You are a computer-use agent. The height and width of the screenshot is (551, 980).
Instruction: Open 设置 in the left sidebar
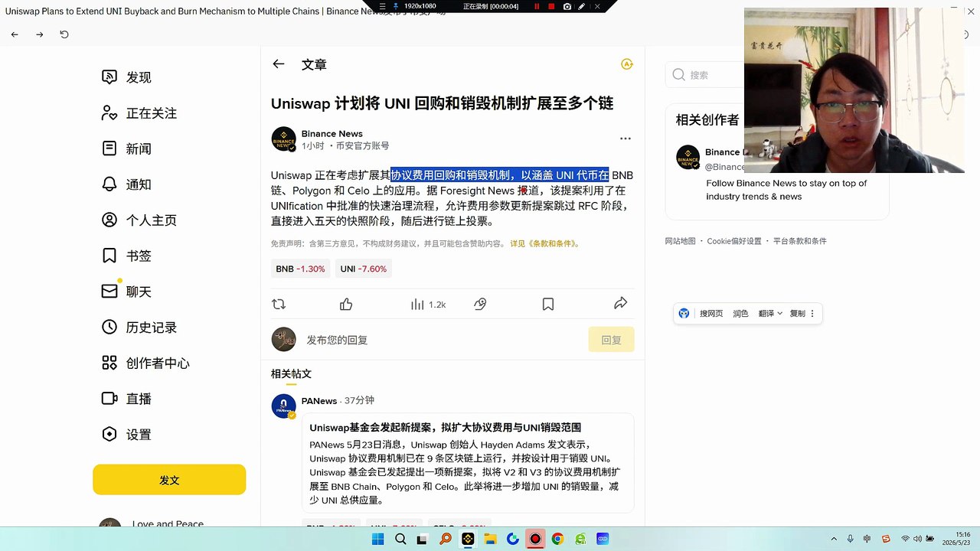click(x=127, y=435)
